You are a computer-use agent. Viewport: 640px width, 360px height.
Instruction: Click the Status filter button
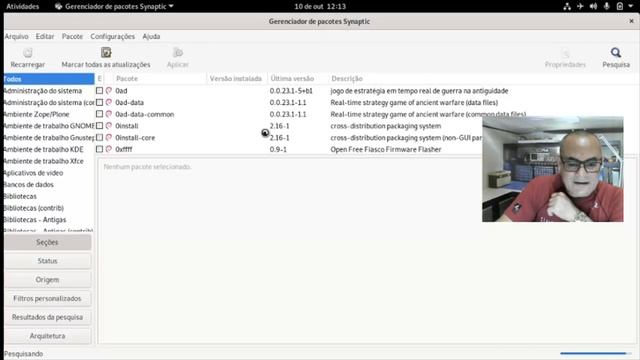click(x=47, y=261)
